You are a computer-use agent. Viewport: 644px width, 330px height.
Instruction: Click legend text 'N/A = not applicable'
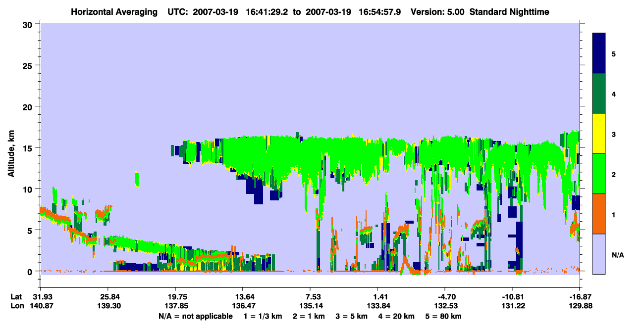(x=196, y=317)
